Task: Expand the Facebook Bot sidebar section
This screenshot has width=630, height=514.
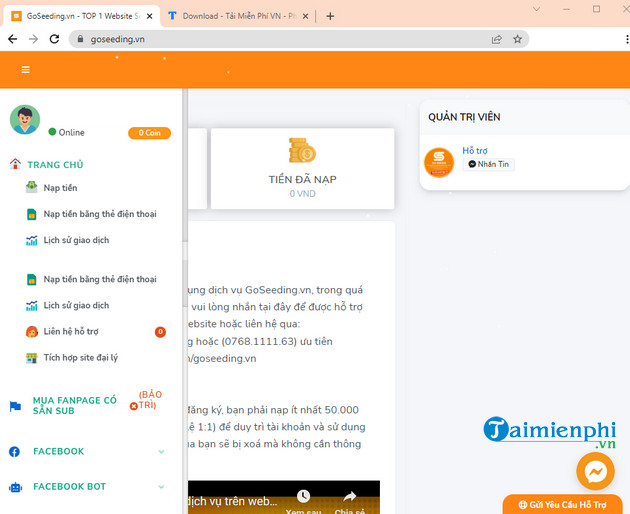Action: tap(161, 487)
